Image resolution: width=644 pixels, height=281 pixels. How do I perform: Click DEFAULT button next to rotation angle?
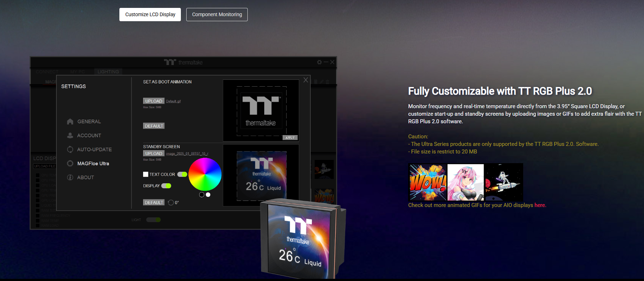pos(154,203)
